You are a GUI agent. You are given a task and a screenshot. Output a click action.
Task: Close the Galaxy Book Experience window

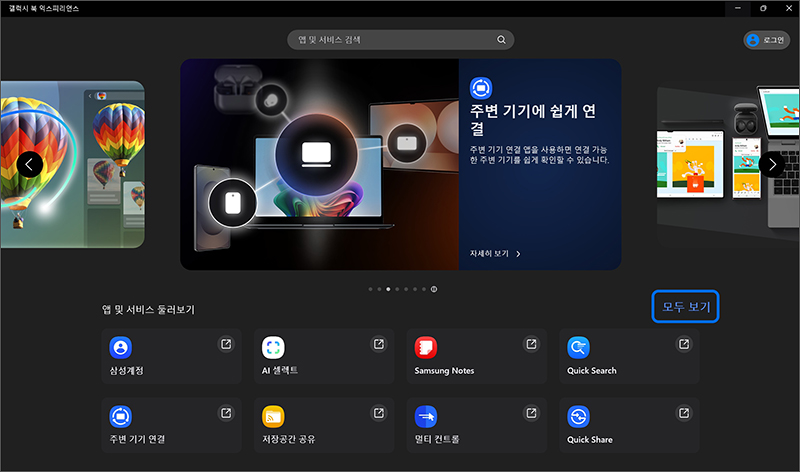coord(788,8)
